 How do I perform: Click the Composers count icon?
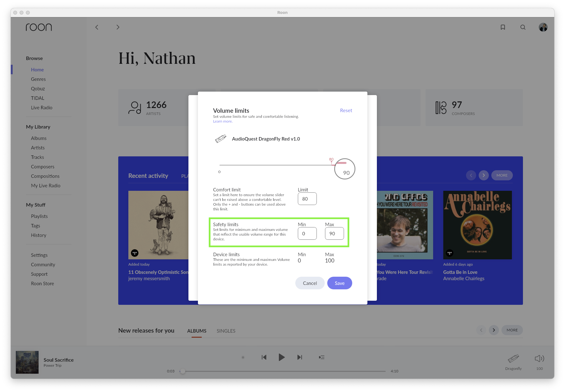tap(441, 107)
